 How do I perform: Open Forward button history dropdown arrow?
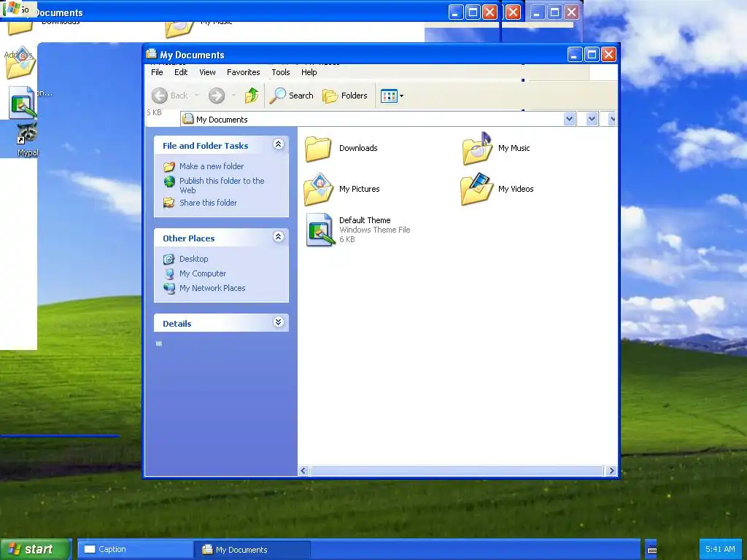coord(233,96)
